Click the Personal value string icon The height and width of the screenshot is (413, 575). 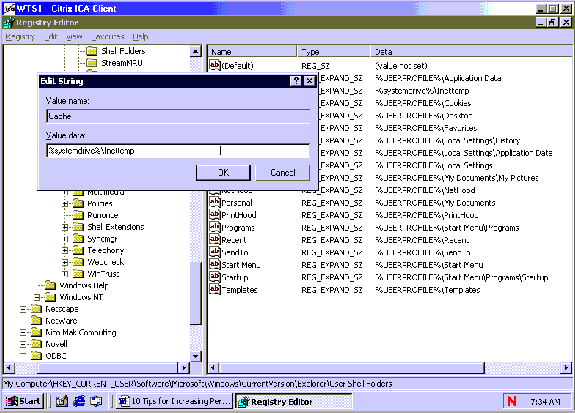[x=215, y=202]
